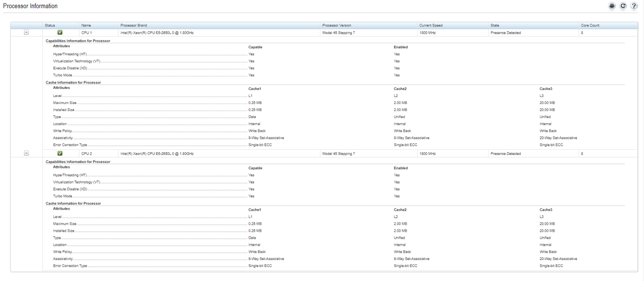Click CPU 1 20-Way Set-Associative value
The height and width of the screenshot is (281, 644).
click(x=558, y=138)
